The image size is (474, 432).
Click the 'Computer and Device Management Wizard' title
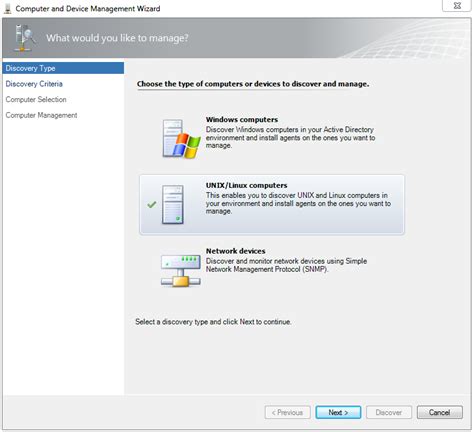(88, 9)
